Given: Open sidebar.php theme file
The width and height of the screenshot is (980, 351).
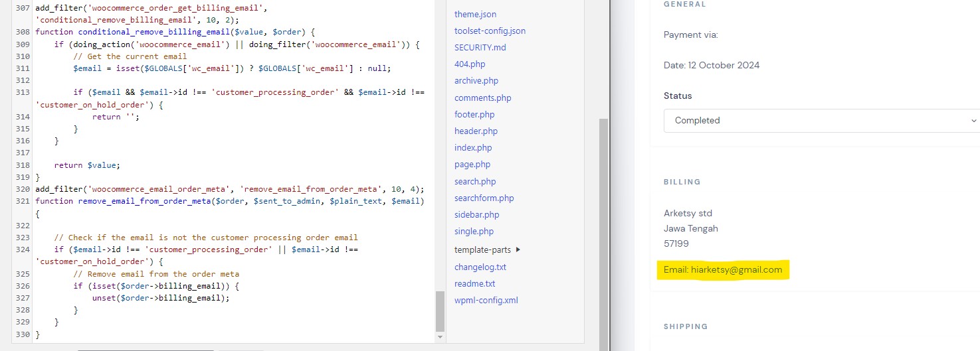Looking at the screenshot, I should 477,214.
